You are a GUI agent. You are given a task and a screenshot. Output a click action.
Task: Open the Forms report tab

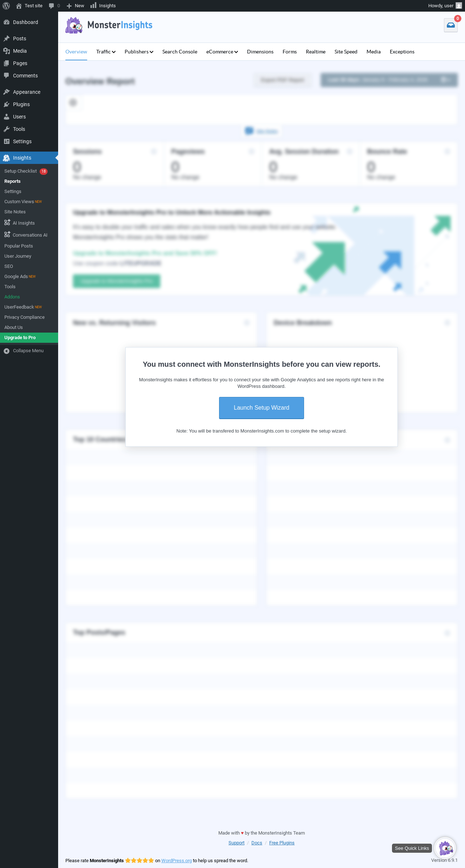pos(290,52)
